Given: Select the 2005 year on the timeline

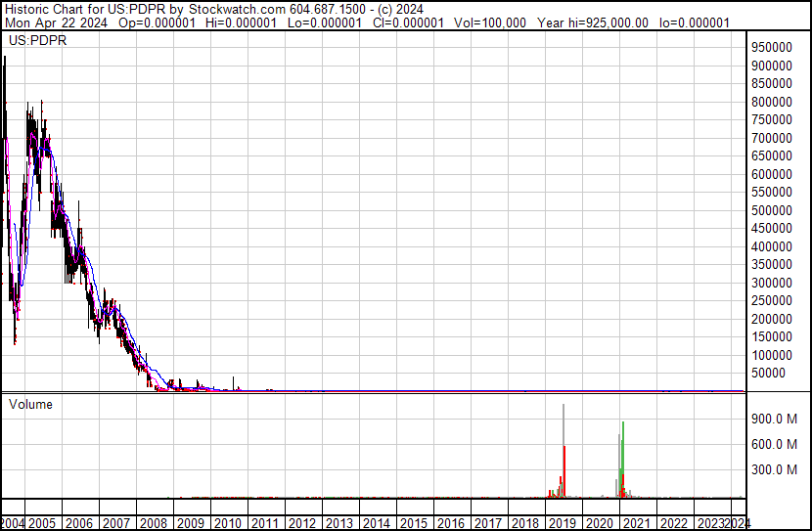Looking at the screenshot, I should pyautogui.click(x=42, y=524).
